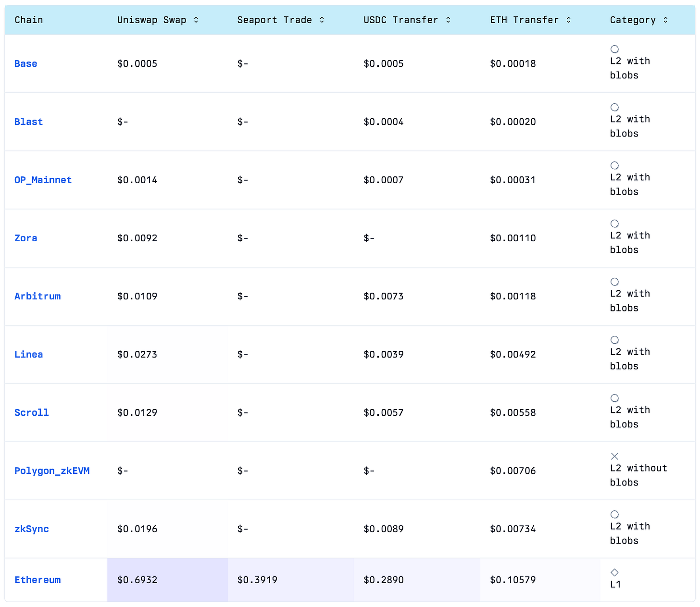The height and width of the screenshot is (607, 700).
Task: Select Ethereum's $0.6932 Uniswap Swap cell
Action: pyautogui.click(x=167, y=580)
